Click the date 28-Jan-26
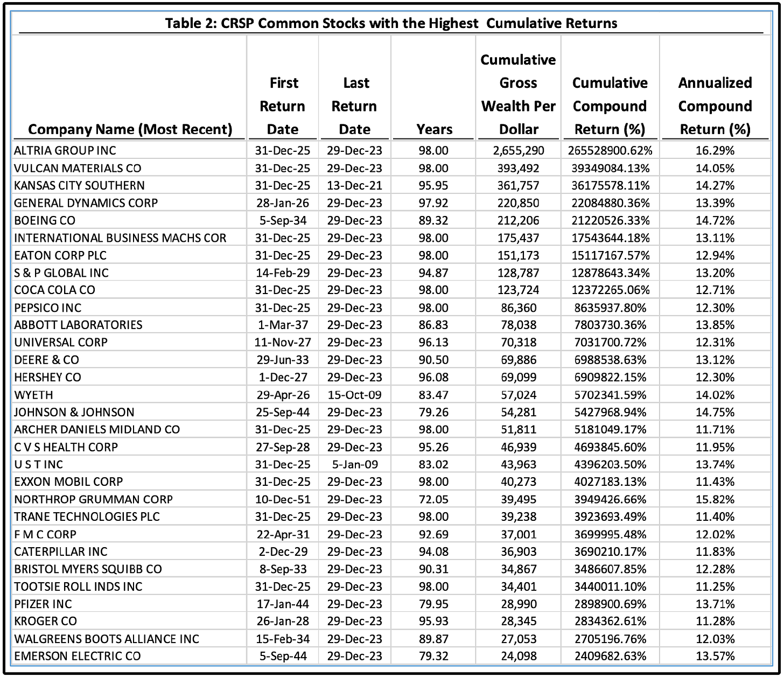784x677 pixels. click(283, 203)
